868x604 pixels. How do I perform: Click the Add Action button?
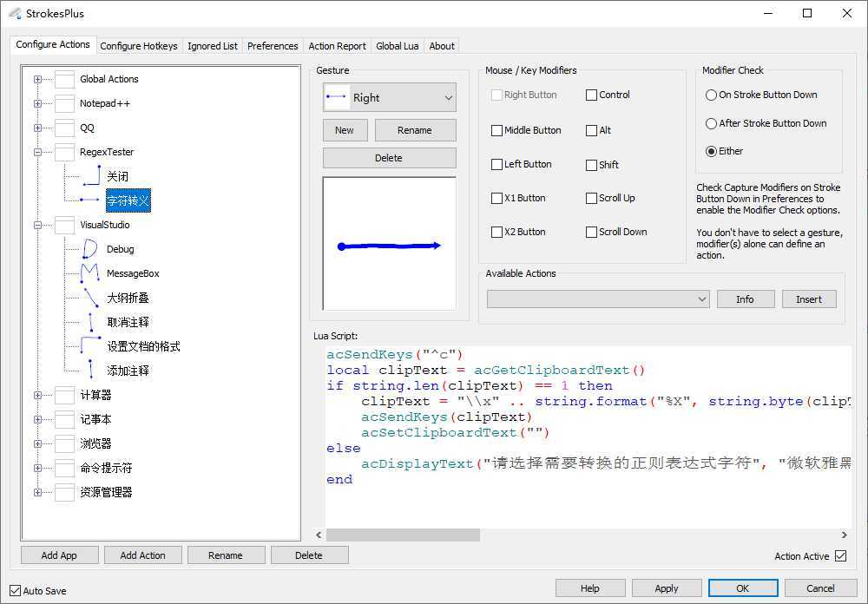[x=143, y=555]
